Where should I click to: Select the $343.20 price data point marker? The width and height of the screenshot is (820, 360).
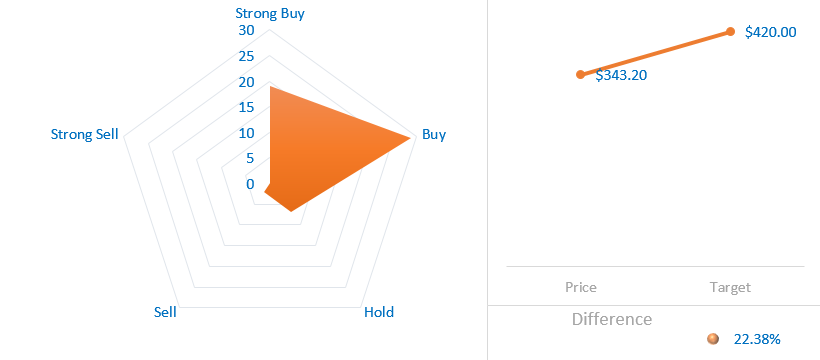pyautogui.click(x=580, y=74)
